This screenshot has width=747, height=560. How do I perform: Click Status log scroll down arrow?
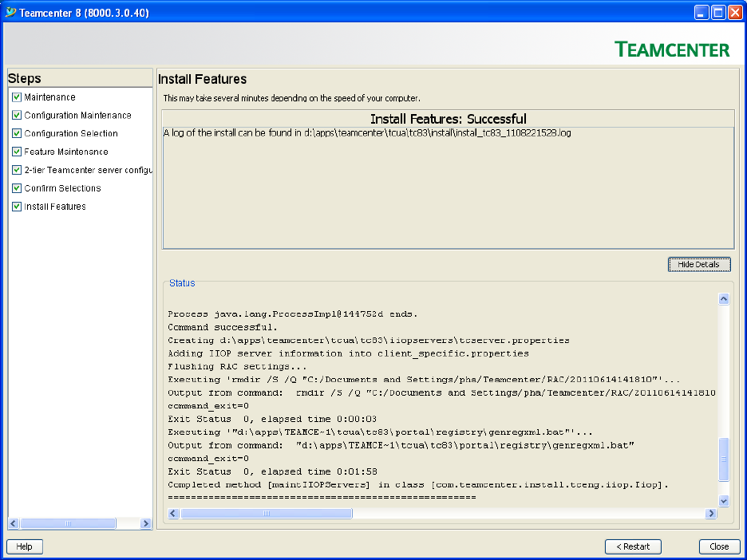(724, 500)
